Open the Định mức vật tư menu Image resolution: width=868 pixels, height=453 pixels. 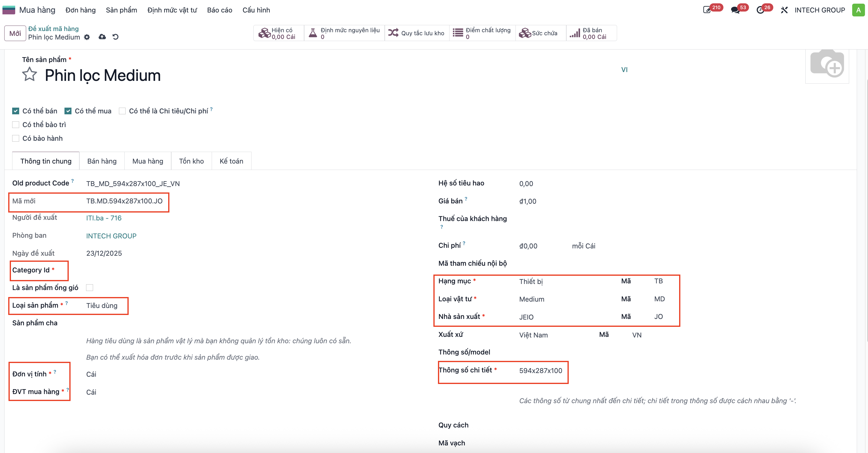point(172,10)
